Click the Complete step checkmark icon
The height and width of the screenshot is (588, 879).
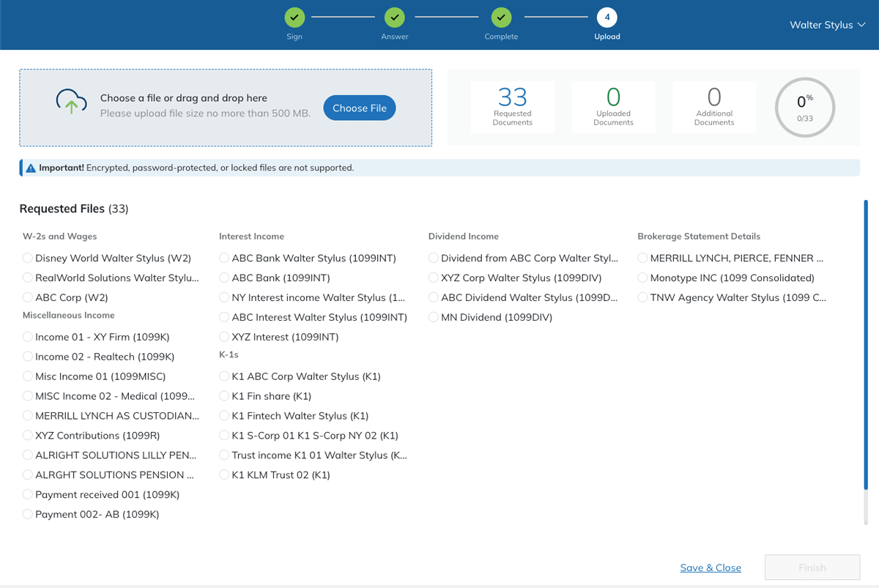pos(501,18)
